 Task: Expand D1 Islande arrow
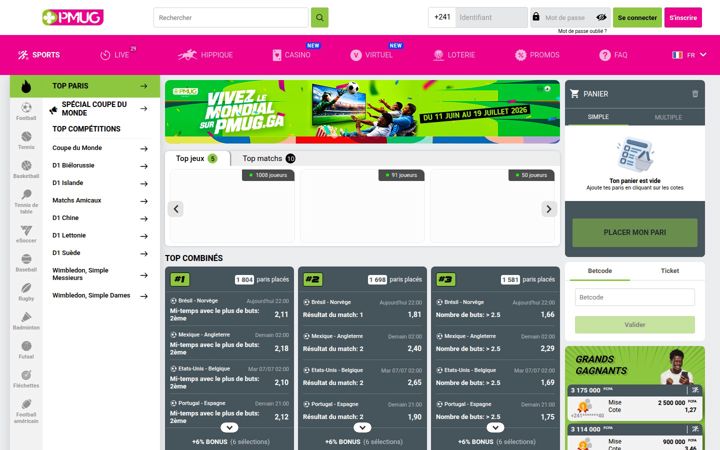coord(144,183)
